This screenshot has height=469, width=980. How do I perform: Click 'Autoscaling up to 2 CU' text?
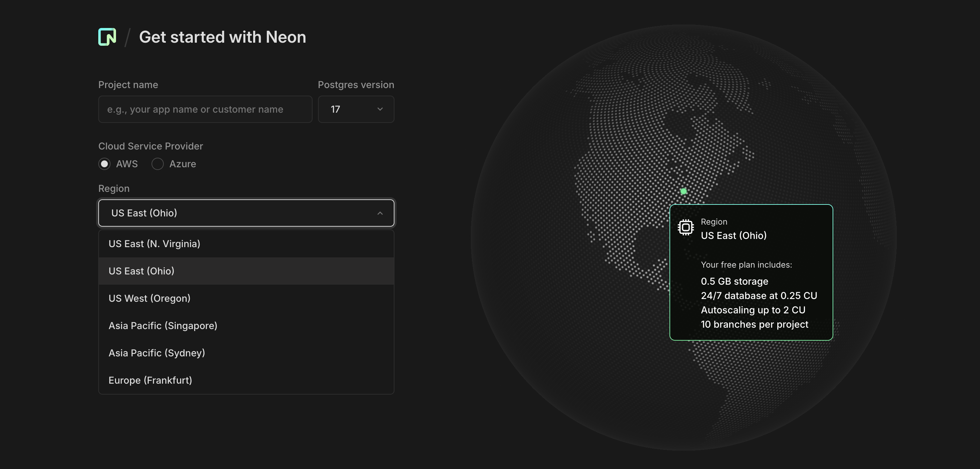(x=753, y=310)
